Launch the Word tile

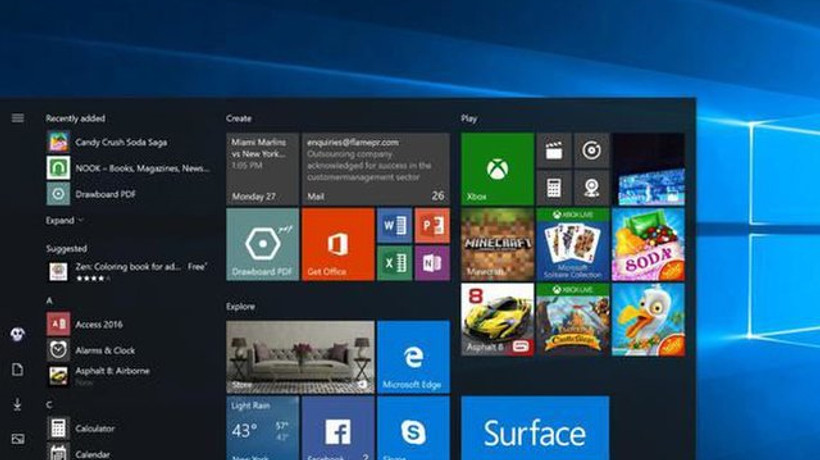(394, 225)
